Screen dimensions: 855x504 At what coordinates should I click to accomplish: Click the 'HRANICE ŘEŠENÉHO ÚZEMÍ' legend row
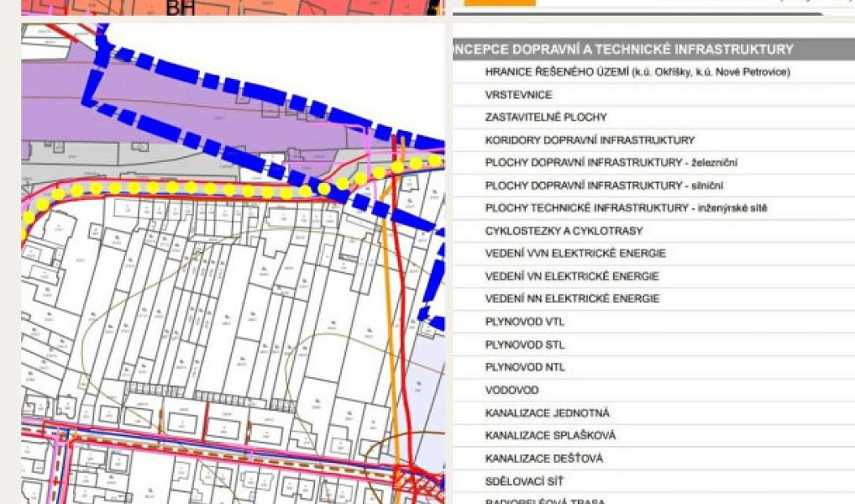(653, 71)
